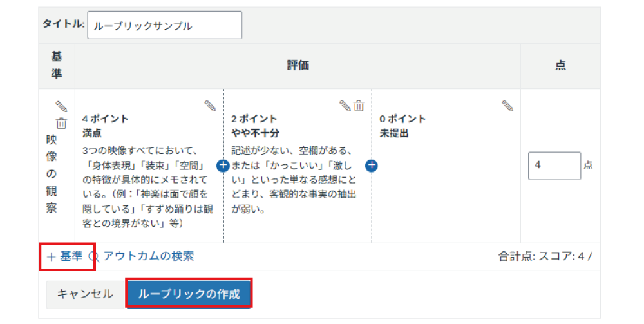The height and width of the screenshot is (324, 644).
Task: Select the 評価 column header
Action: pyautogui.click(x=298, y=66)
